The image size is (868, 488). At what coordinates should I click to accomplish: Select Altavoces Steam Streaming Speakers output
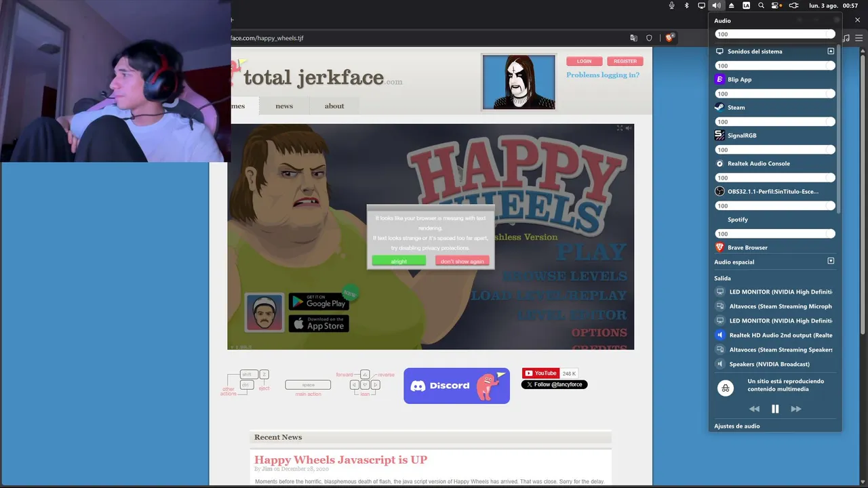point(775,350)
